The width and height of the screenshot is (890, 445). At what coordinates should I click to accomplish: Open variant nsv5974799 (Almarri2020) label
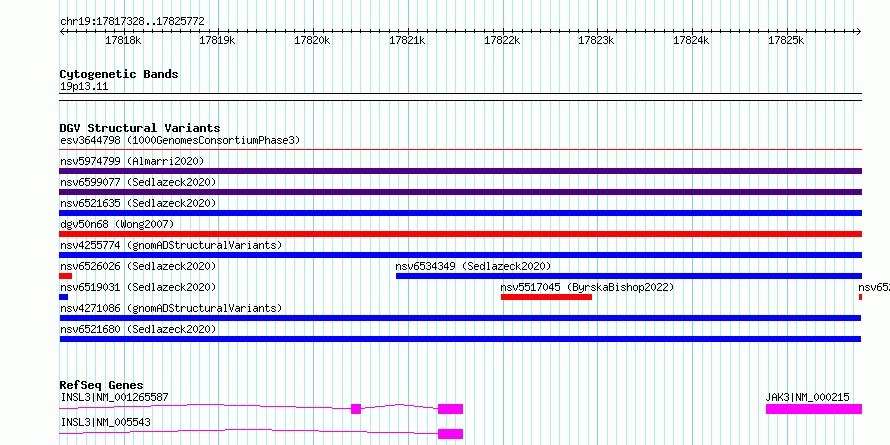tap(132, 161)
